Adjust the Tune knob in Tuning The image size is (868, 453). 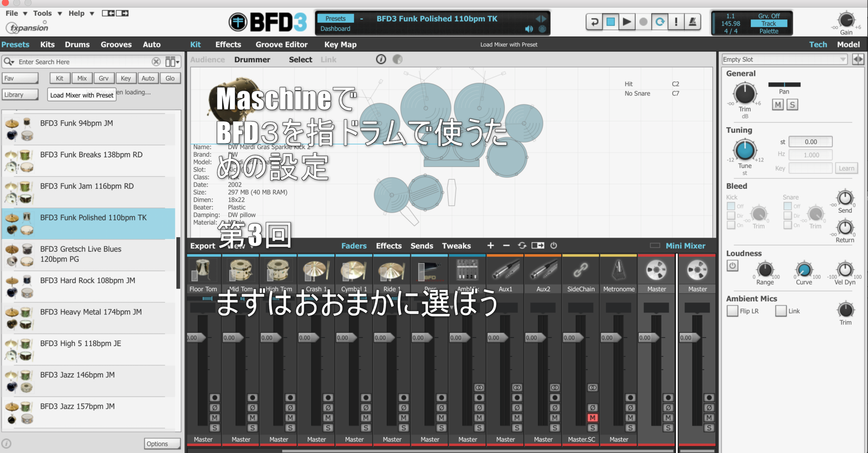745,150
